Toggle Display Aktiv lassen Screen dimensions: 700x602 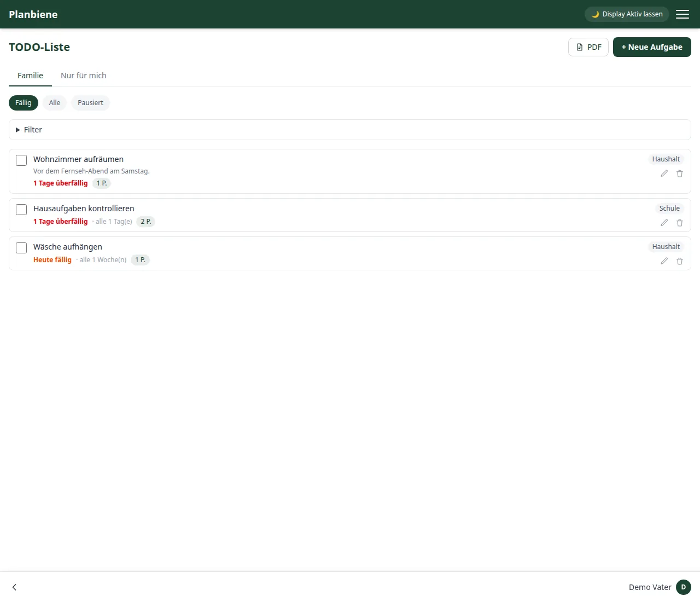[627, 14]
